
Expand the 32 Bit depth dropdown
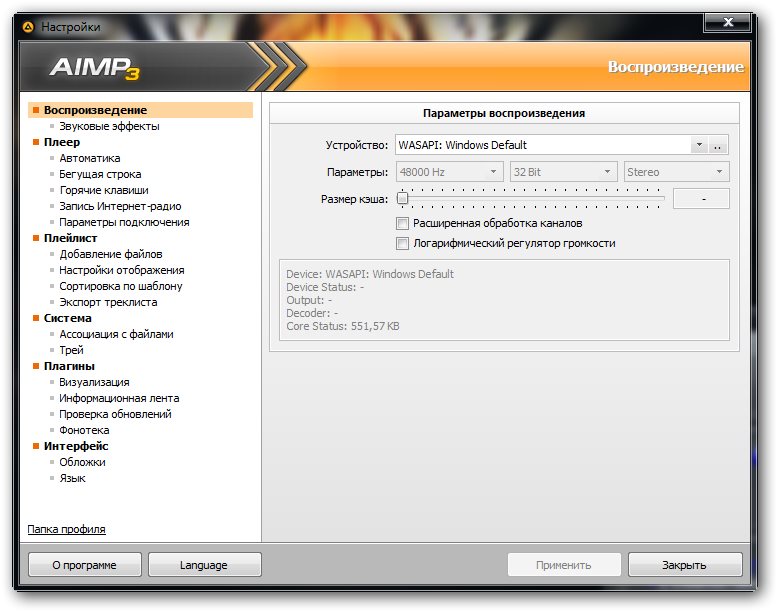[563, 172]
